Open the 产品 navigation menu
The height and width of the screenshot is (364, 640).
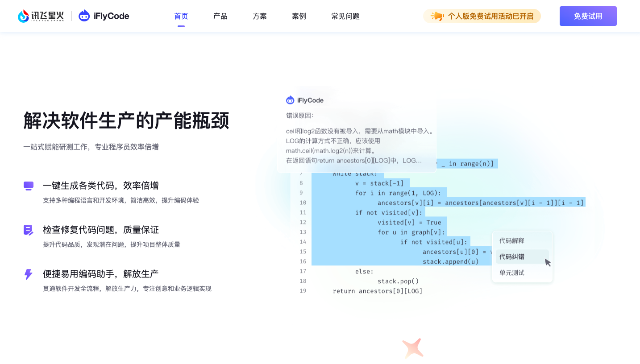point(220,16)
